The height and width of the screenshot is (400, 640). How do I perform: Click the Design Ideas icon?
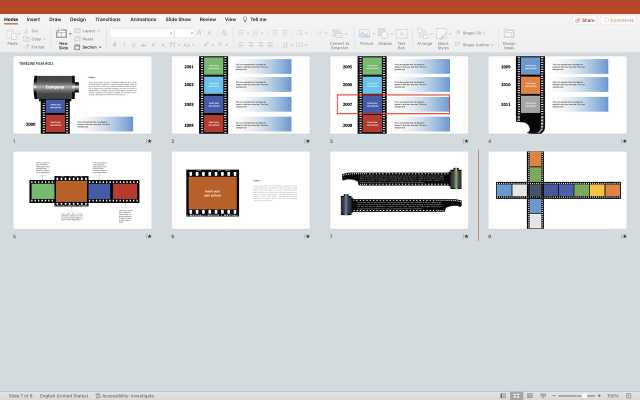509,36
